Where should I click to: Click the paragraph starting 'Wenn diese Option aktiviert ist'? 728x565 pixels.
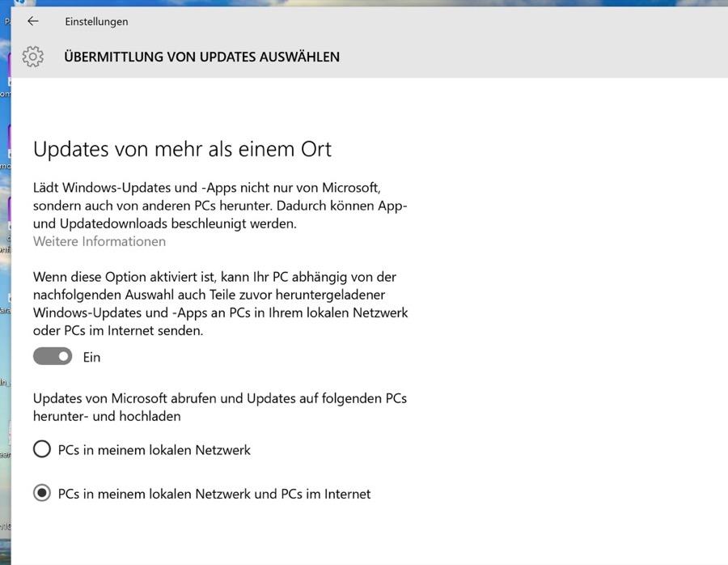(x=220, y=304)
